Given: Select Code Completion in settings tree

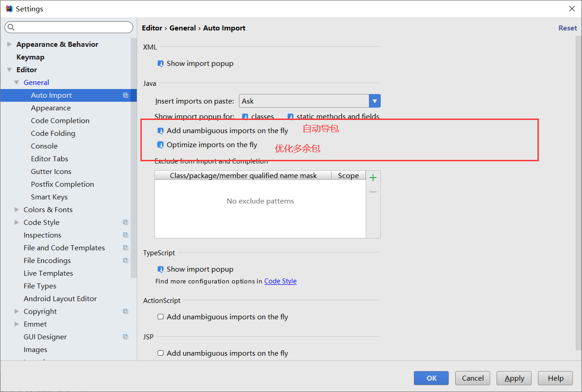Looking at the screenshot, I should 60,121.
